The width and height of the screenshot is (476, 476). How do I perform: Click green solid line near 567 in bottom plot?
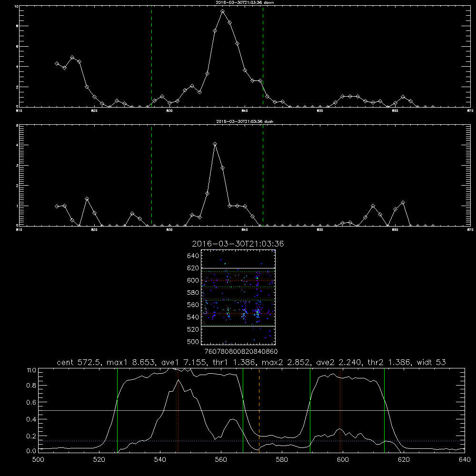tap(243, 410)
